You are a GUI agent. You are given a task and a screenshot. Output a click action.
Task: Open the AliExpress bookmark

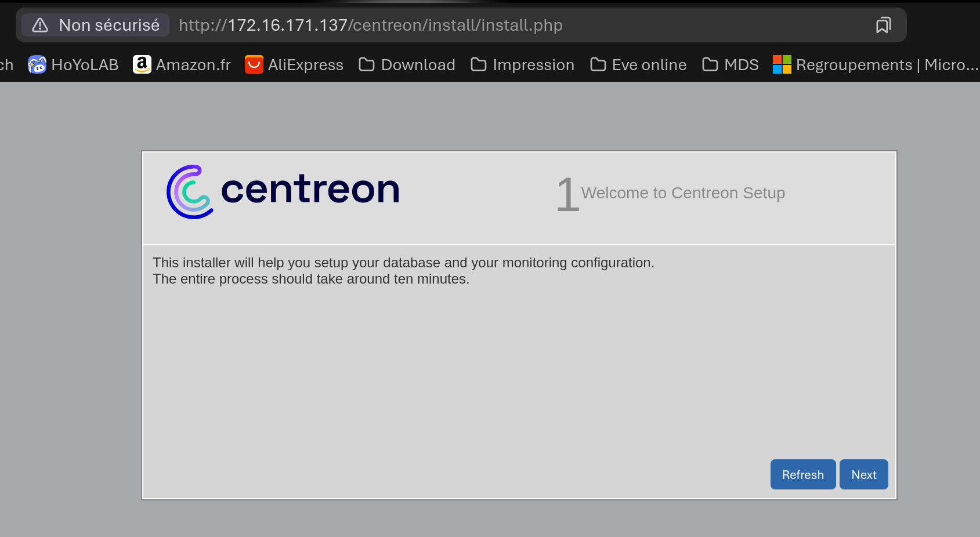click(x=294, y=64)
